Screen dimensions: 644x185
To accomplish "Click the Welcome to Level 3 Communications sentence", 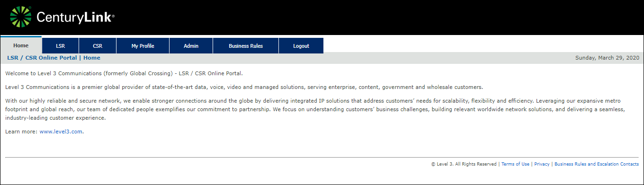I will click(124, 73).
